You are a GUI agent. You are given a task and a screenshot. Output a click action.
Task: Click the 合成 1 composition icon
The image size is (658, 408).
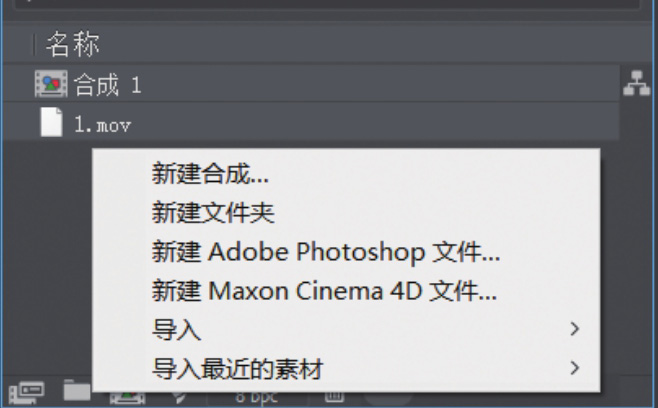[51, 84]
